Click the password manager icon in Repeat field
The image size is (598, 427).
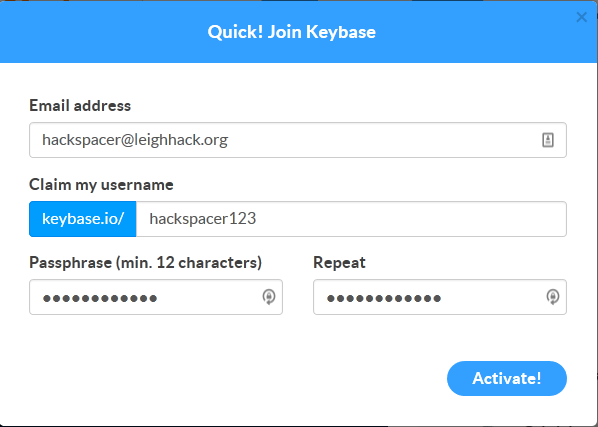point(553,297)
